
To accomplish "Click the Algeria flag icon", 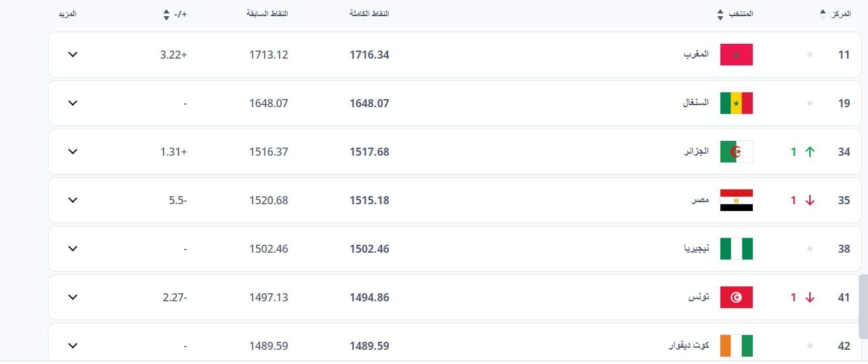I will (x=736, y=152).
